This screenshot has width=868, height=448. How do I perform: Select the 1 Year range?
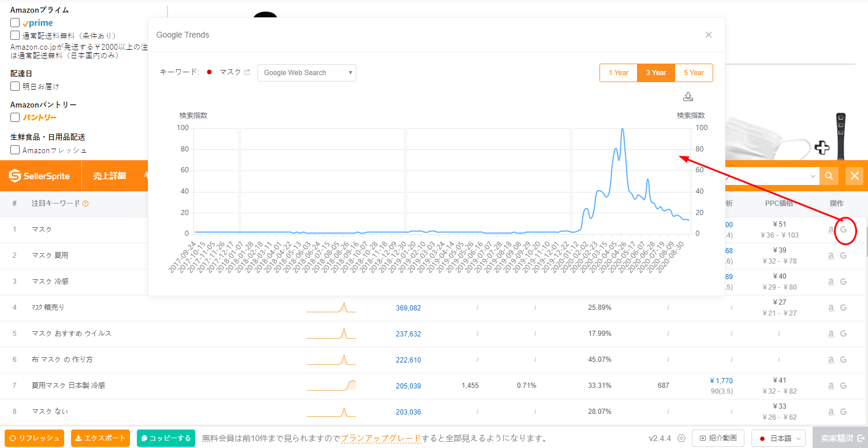(x=618, y=73)
